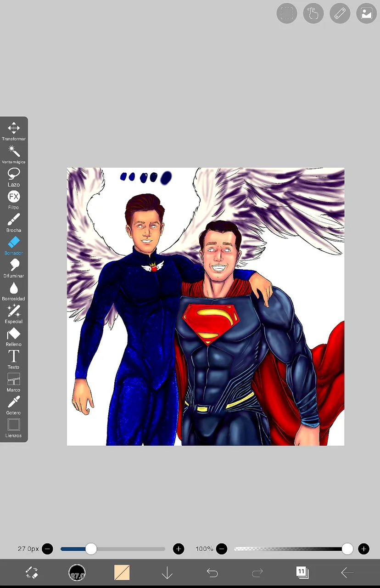Select the Borrosidad blur tool
The width and height of the screenshot is (380, 588).
(x=14, y=291)
